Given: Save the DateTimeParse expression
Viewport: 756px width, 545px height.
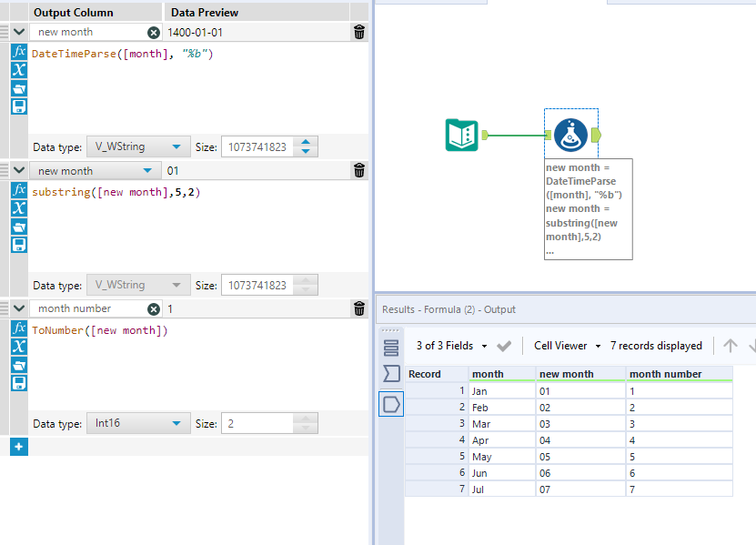Looking at the screenshot, I should (19, 106).
